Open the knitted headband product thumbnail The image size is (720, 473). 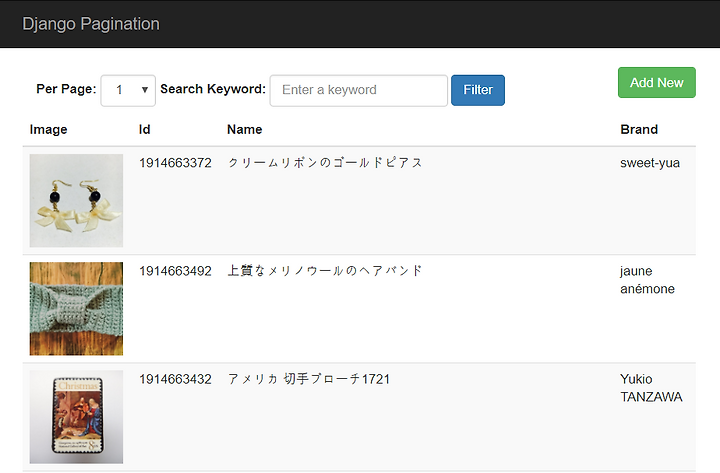[76, 308]
